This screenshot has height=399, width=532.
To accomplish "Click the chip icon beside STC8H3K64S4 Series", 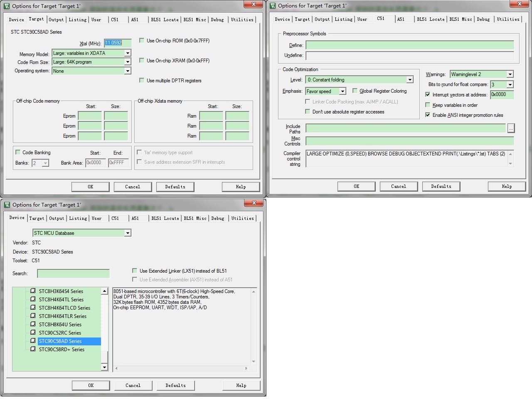I will (x=33, y=291).
